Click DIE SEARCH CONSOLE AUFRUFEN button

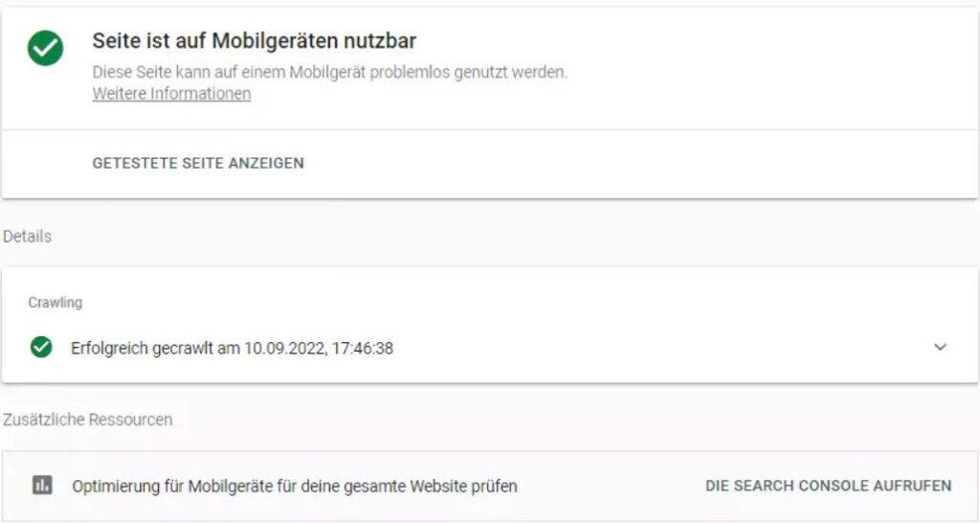click(828, 486)
